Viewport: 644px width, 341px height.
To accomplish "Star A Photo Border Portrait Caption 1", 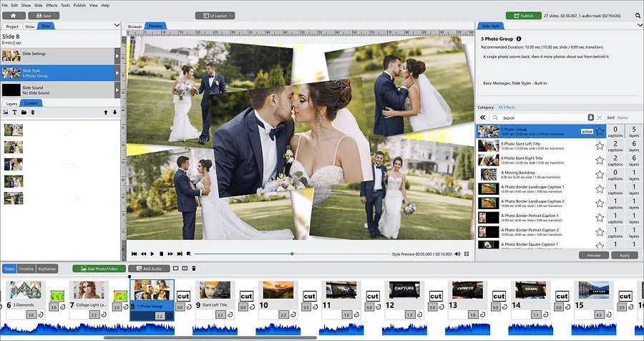I will (x=600, y=218).
